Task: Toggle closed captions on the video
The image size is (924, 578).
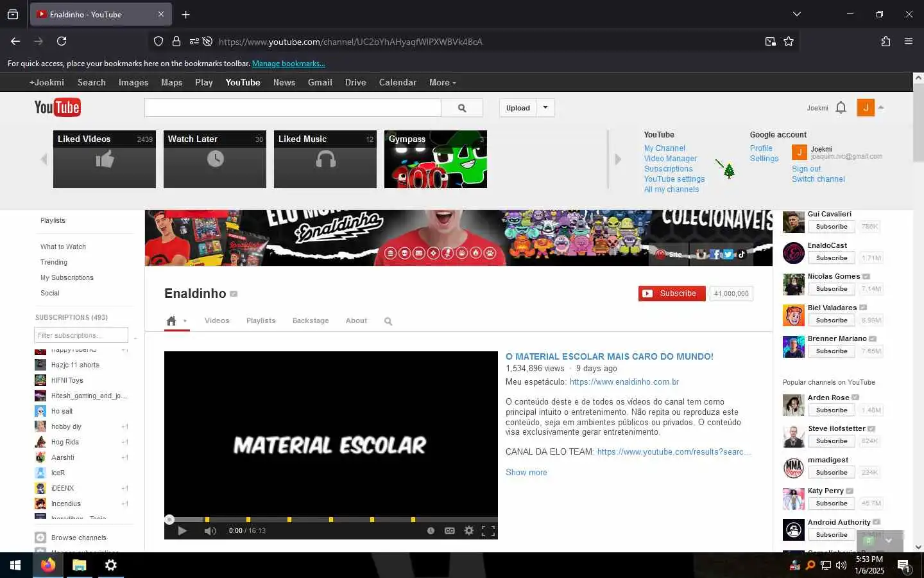Action: tap(450, 530)
